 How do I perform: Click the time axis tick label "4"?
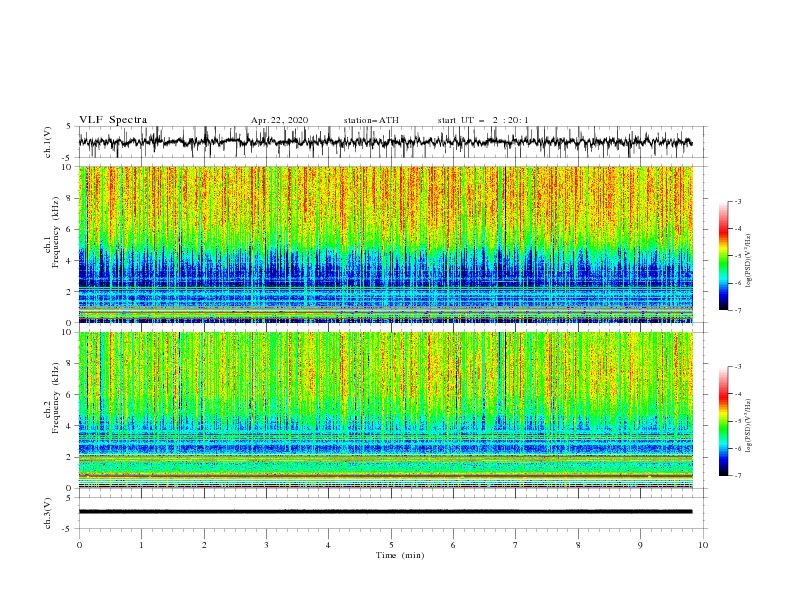click(328, 545)
